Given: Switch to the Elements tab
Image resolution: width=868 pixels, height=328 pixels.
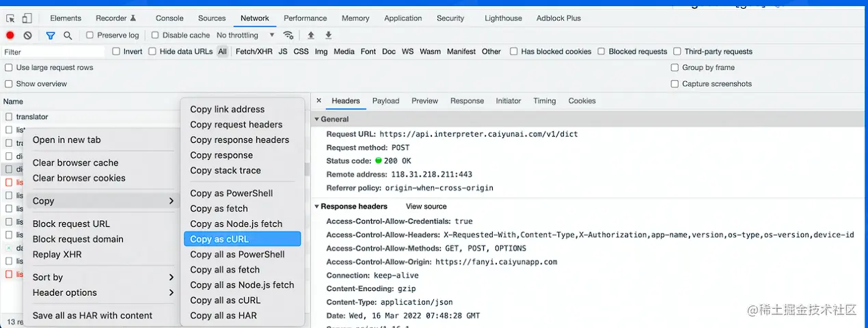Looking at the screenshot, I should 66,18.
